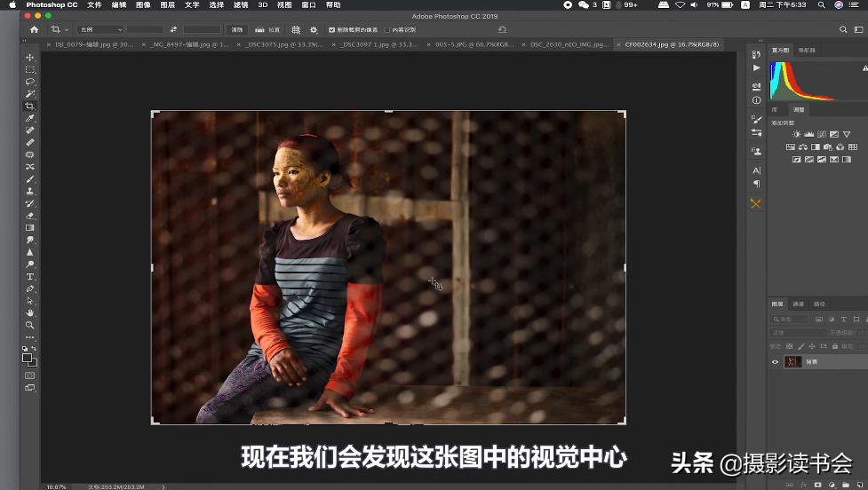This screenshot has height=490, width=868.
Task: Select the History Brush tool
Action: point(30,203)
